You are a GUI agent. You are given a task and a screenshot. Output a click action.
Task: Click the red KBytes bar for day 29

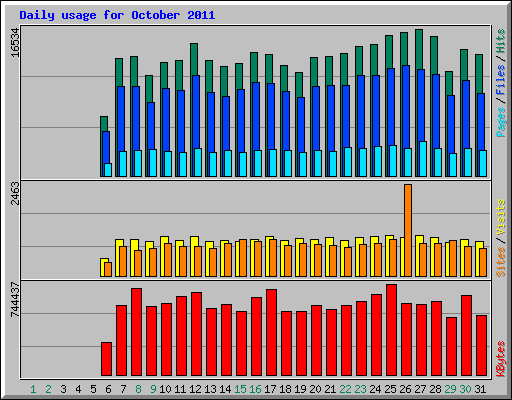451,347
